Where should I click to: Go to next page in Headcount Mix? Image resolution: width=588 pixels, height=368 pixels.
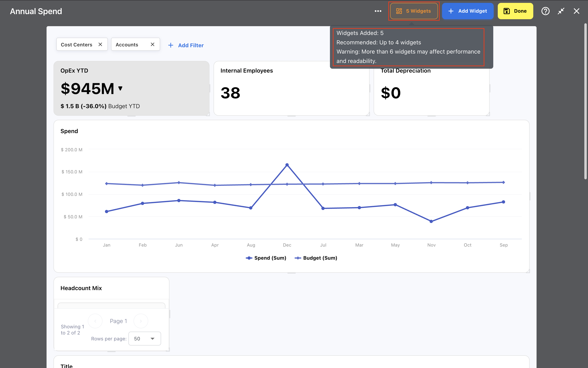click(141, 321)
